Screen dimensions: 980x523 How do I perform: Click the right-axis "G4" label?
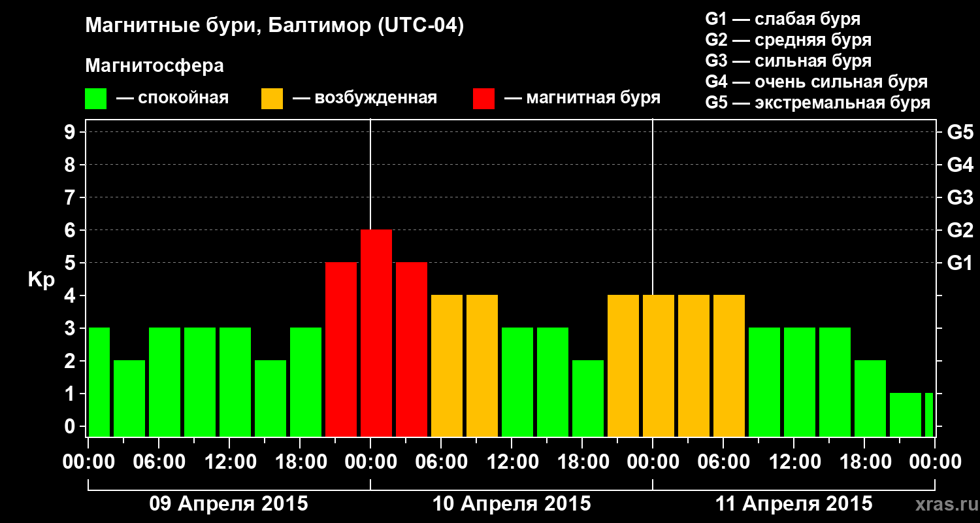pos(960,165)
